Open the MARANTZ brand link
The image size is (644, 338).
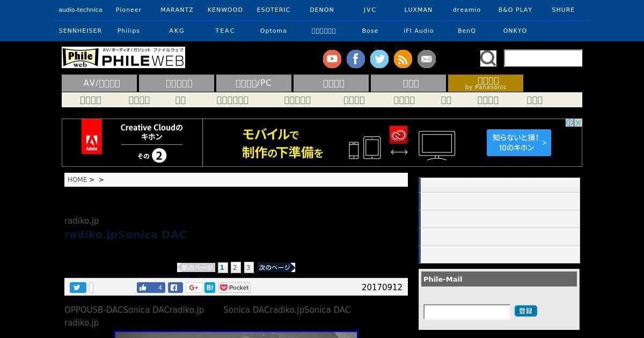177,10
